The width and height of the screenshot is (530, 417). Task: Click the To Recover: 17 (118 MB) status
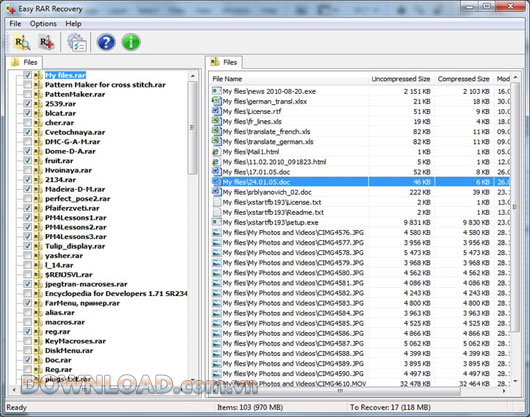click(x=390, y=407)
